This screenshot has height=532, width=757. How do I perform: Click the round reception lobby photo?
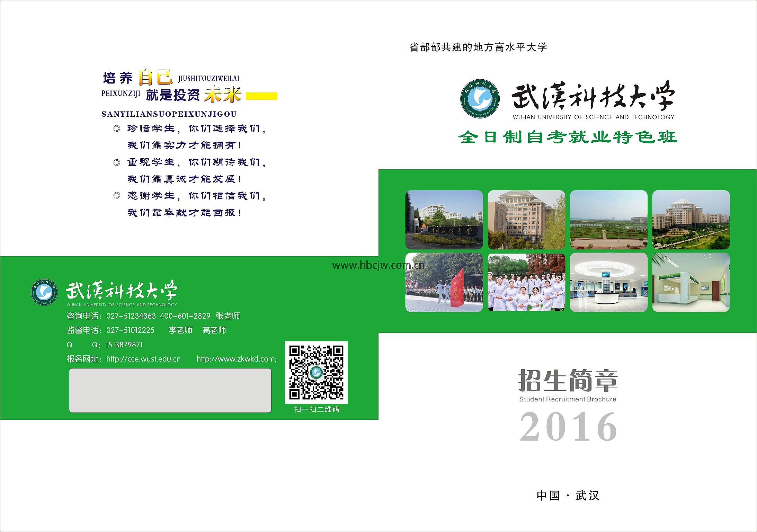pos(608,282)
